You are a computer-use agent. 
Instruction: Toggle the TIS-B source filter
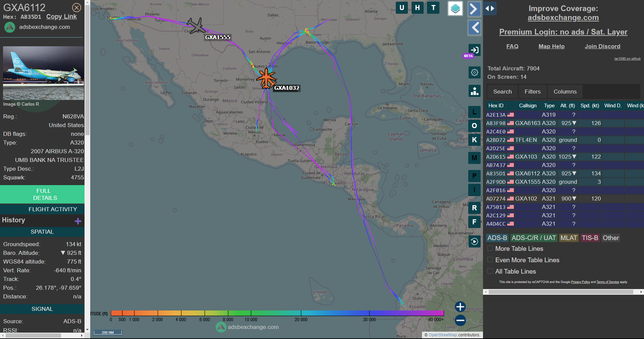(590, 238)
